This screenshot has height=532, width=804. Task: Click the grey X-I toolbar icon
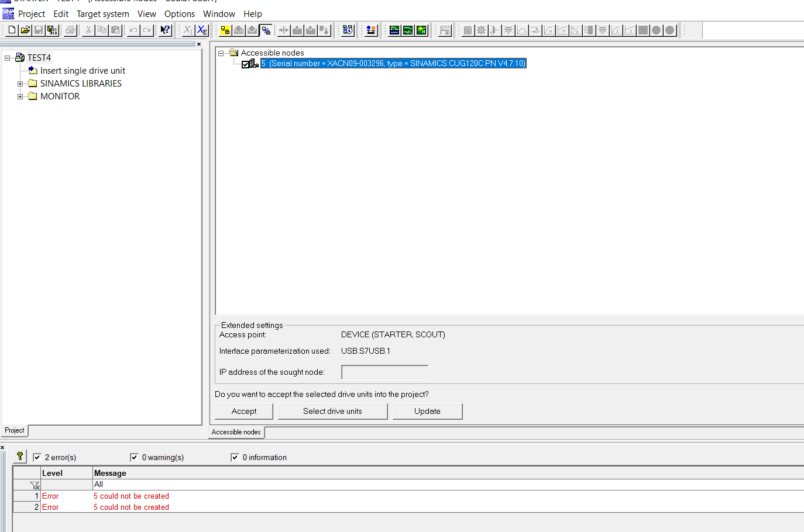[188, 30]
